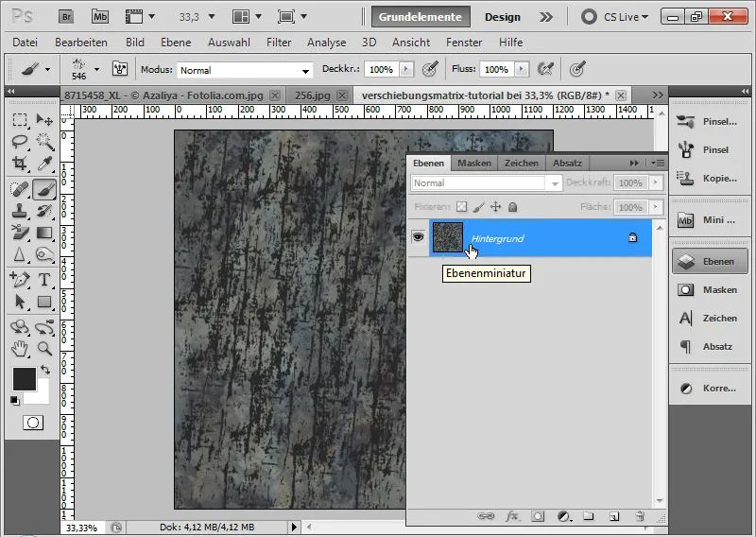This screenshot has height=537, width=756.
Task: Select the Gradient tool
Action: click(44, 233)
